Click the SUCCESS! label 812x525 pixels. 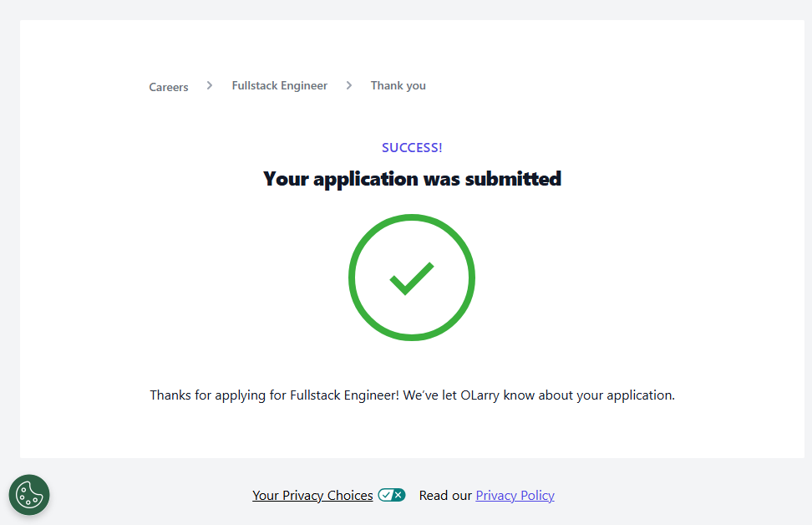point(412,148)
